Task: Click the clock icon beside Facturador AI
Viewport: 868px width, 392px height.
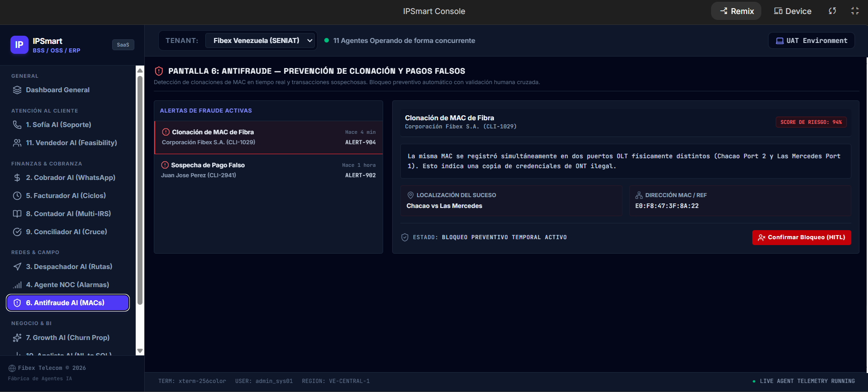Action: click(17, 196)
